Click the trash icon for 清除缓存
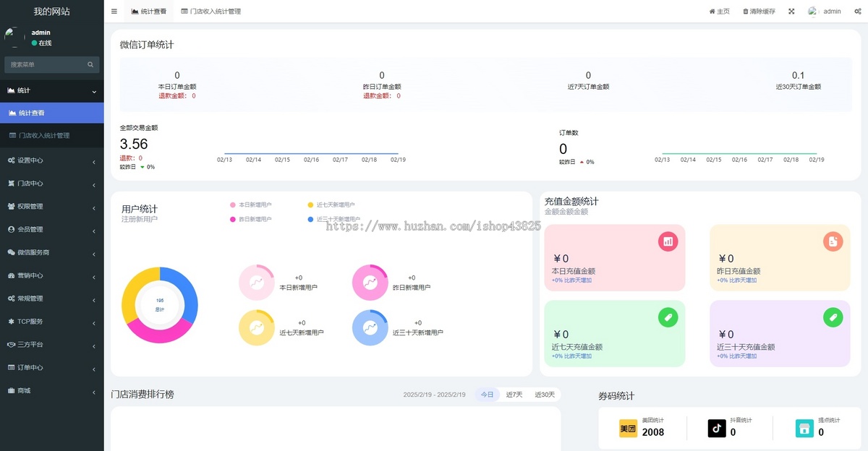 746,12
